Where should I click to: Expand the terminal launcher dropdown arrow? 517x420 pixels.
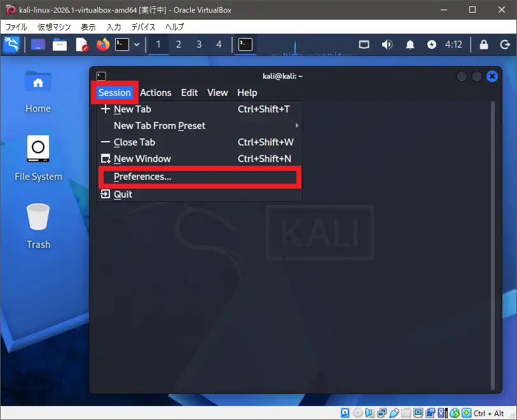137,44
